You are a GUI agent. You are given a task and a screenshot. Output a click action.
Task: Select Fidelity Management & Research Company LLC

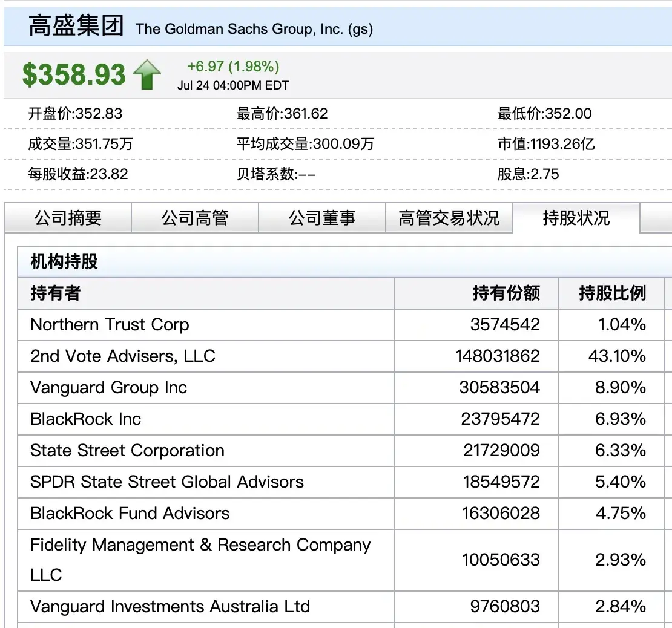(x=200, y=559)
